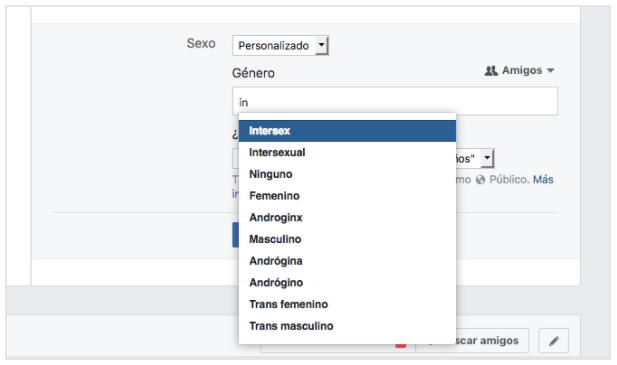Image resolution: width=617 pixels, height=365 pixels.
Task: Open the Más información link
Action: (543, 180)
